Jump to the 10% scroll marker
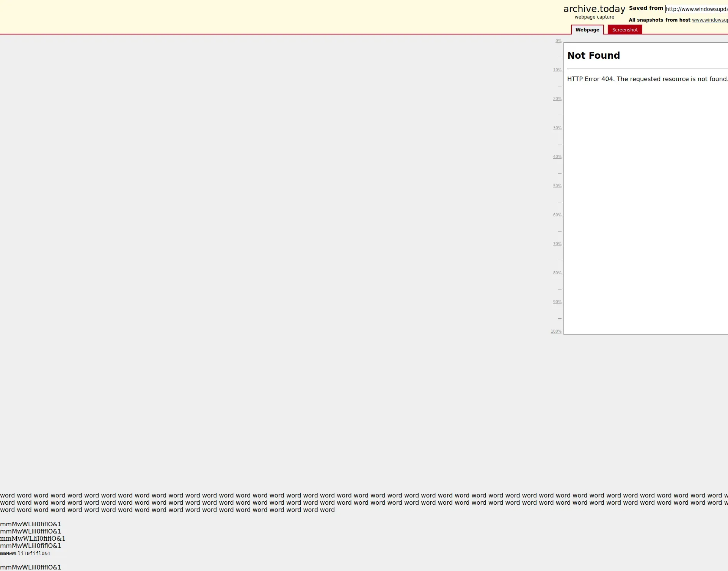The image size is (728, 571). [557, 70]
